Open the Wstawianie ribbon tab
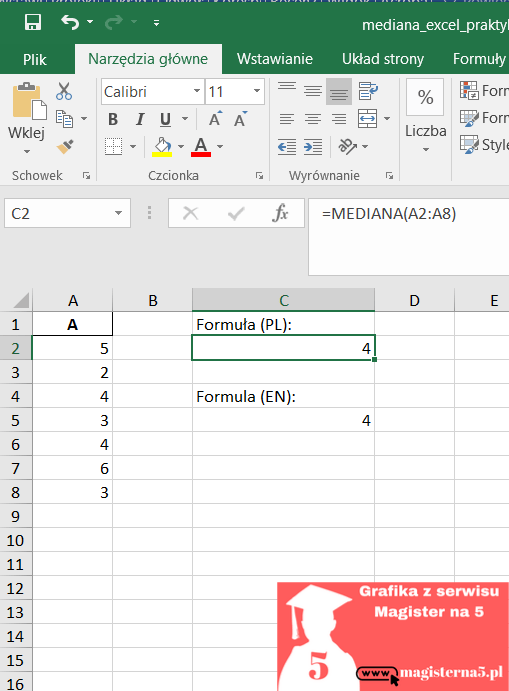Screen dimensions: 509x691 pos(275,59)
